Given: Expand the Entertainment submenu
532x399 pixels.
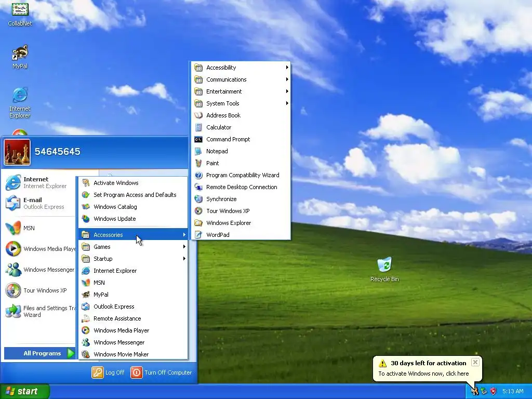Looking at the screenshot, I should [x=241, y=91].
